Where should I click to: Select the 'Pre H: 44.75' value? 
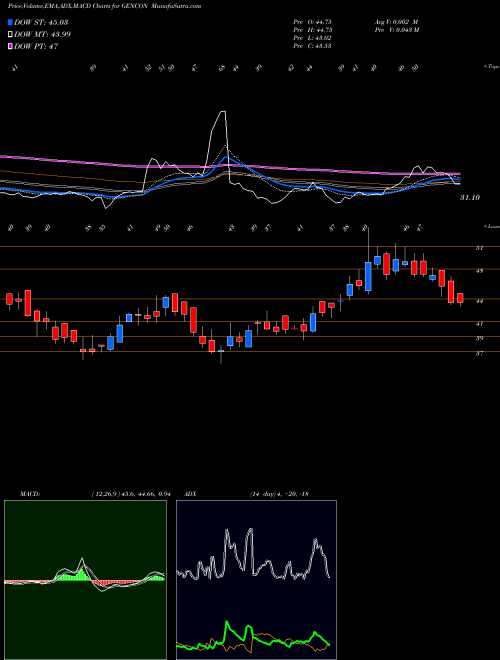pos(313,30)
